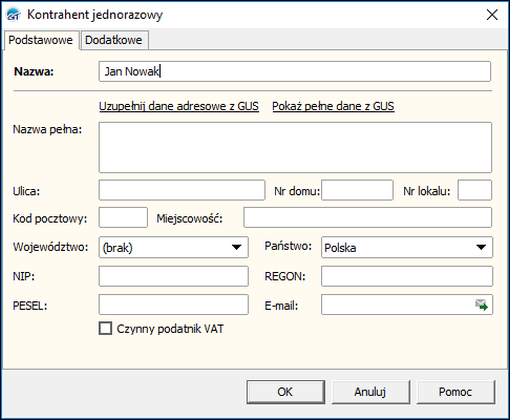Close the Kontrahent jednorazowy dialog
This screenshot has width=510, height=420.
pyautogui.click(x=492, y=15)
